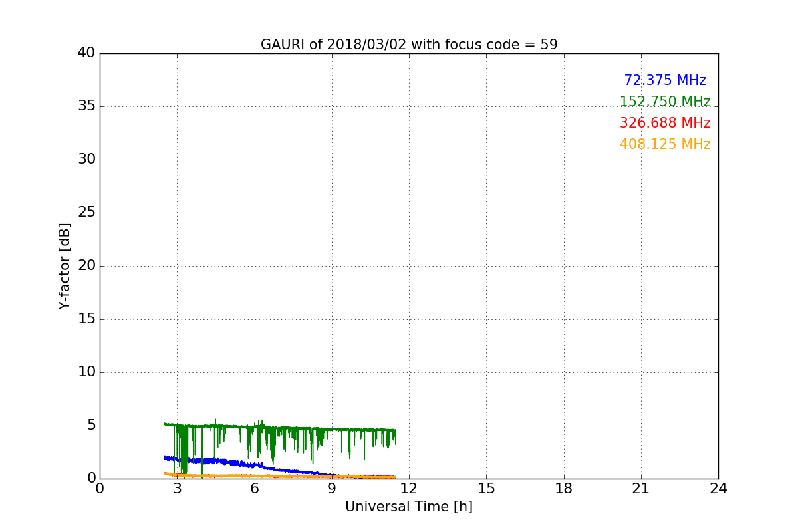Click the y-axis tick label 10

pyautogui.click(x=86, y=372)
